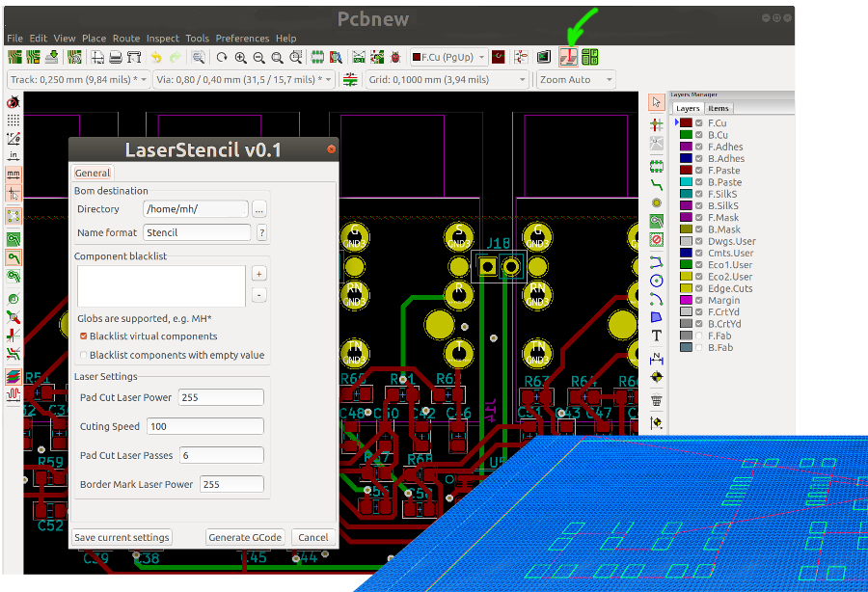Toggle F.Paste layer visibility checkbox
Screen dimensions: 868x592
699,170
